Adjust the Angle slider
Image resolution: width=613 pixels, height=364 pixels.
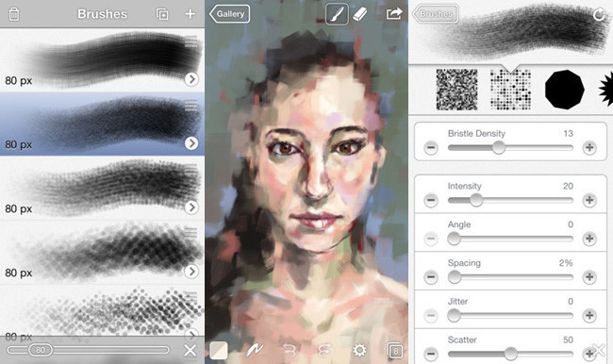(510, 239)
